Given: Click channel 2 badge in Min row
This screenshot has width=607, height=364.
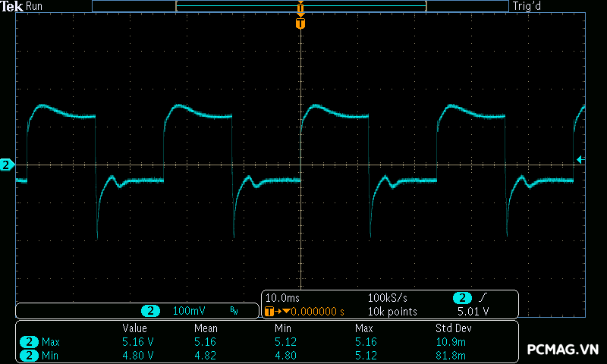Looking at the screenshot, I should coord(29,355).
